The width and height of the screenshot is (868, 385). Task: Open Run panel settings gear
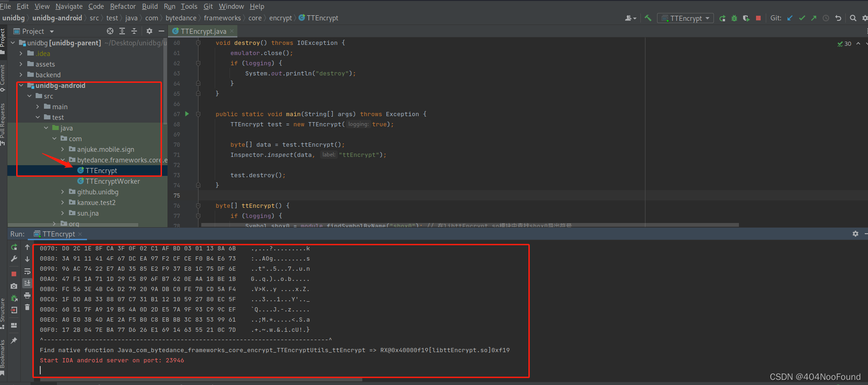tap(855, 234)
